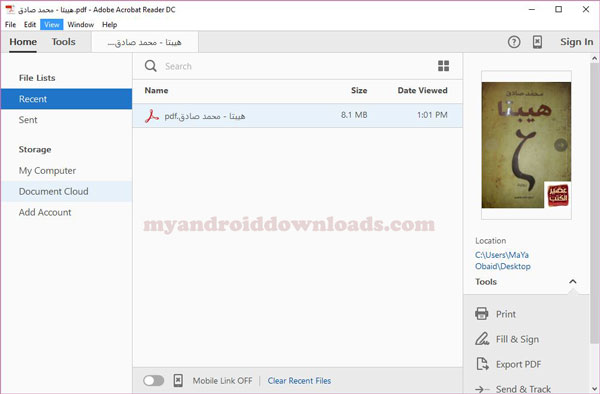This screenshot has height=394, width=600.
Task: Select Export PDF tool label
Action: [518, 364]
